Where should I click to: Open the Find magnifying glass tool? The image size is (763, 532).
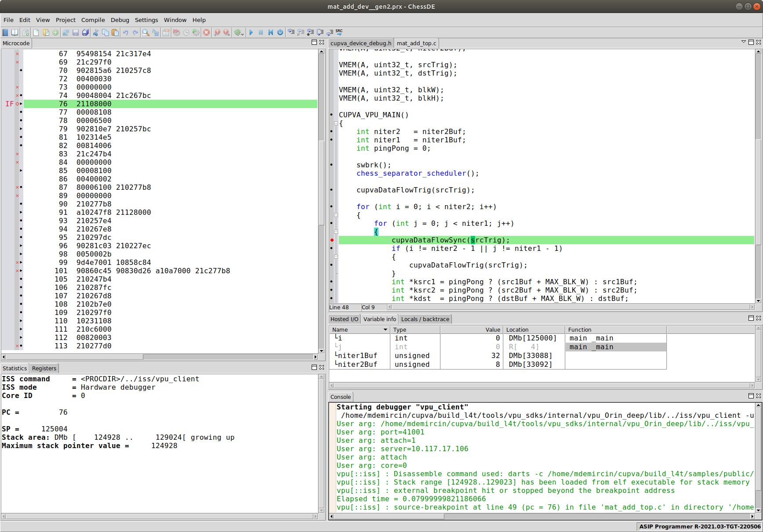pos(145,33)
